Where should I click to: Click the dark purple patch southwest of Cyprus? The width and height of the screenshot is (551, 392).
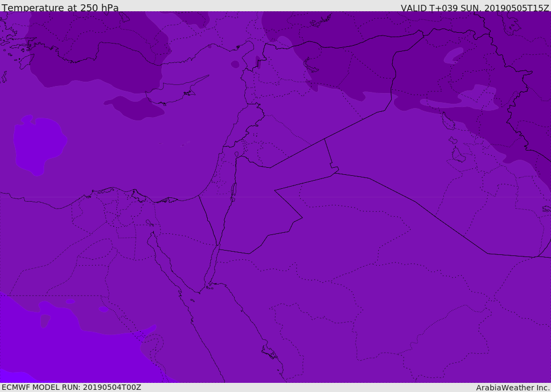coord(135,108)
